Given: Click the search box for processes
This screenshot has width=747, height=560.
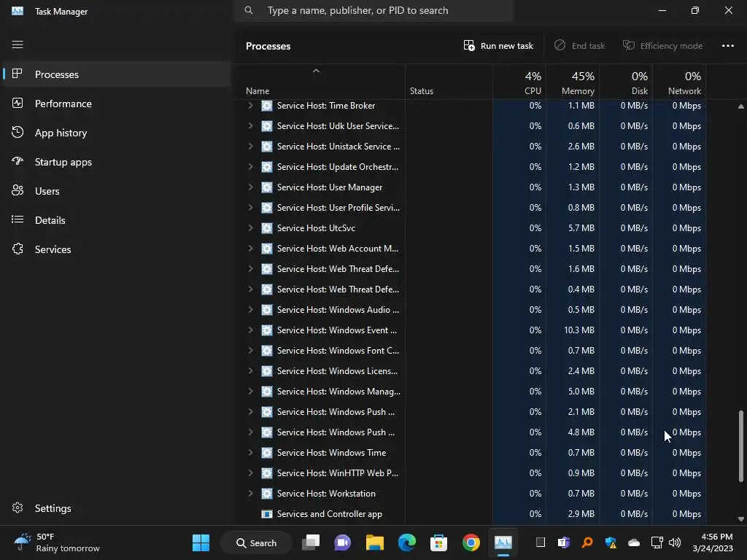Looking at the screenshot, I should (x=373, y=10).
